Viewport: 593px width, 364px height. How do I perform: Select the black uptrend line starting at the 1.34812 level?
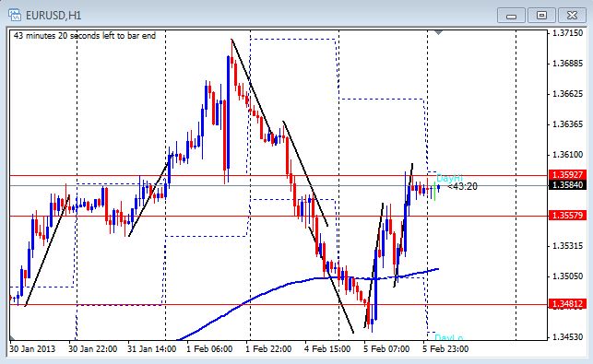coord(47,251)
